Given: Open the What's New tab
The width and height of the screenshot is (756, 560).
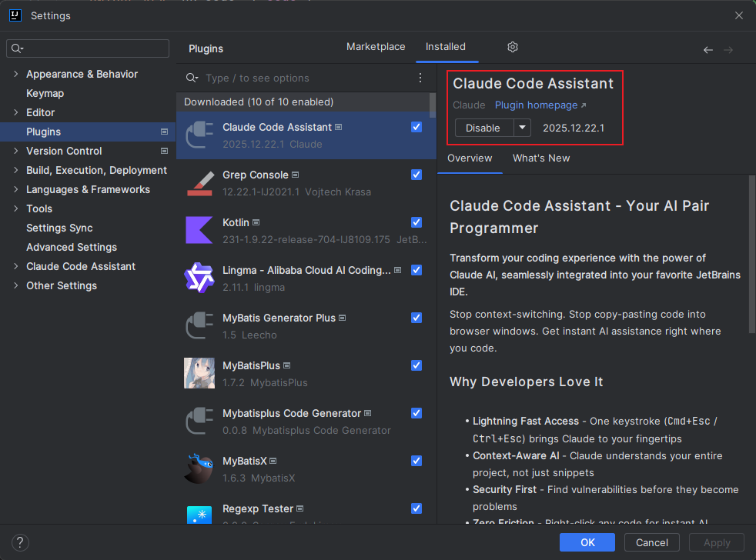Looking at the screenshot, I should 541,158.
